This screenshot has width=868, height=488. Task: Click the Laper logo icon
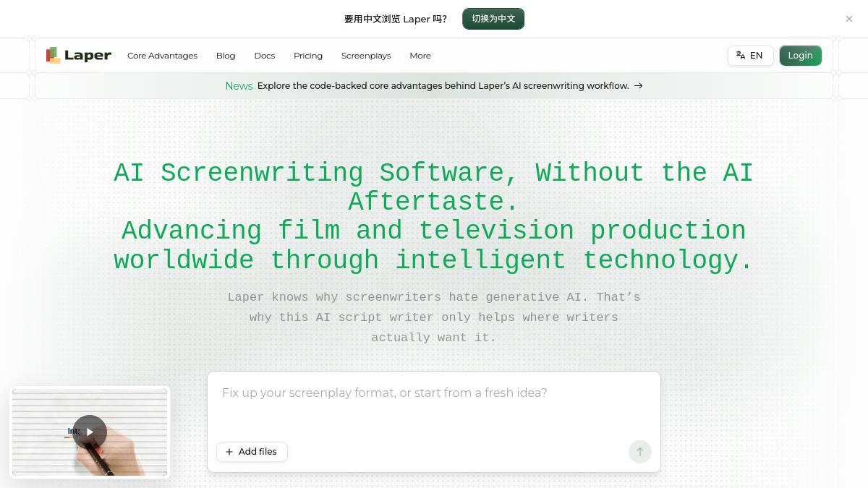pos(53,56)
